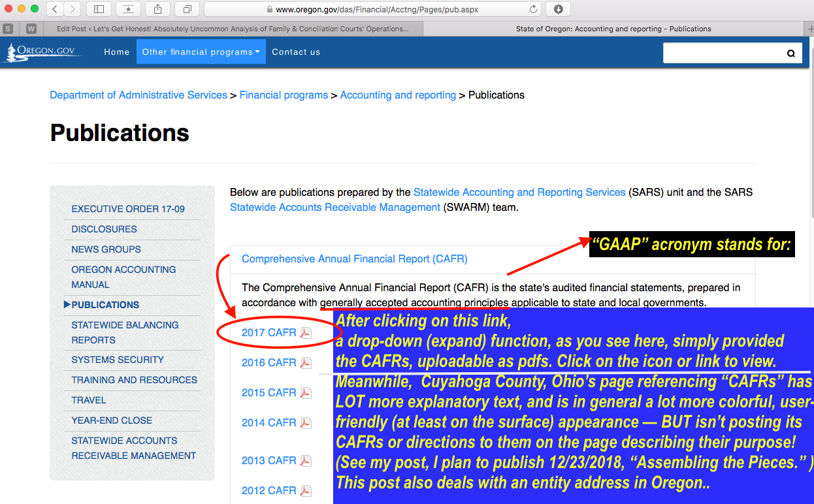Toggle the Safari sidebar icon

[x=99, y=9]
